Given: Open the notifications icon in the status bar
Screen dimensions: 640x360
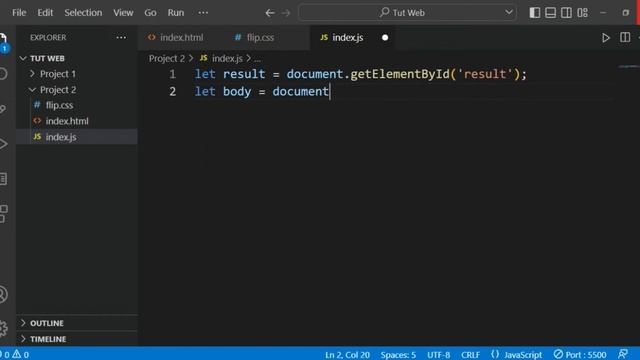Looking at the screenshot, I should [x=623, y=354].
